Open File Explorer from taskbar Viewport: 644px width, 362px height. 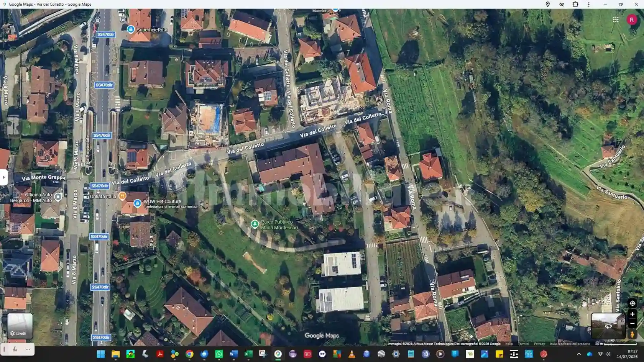click(115, 354)
